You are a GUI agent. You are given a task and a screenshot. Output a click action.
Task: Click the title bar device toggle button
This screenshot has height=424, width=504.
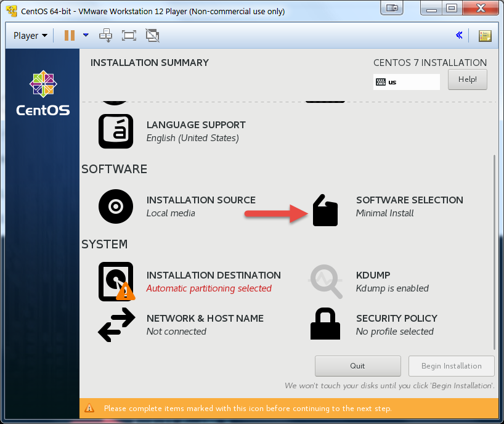tap(392, 8)
